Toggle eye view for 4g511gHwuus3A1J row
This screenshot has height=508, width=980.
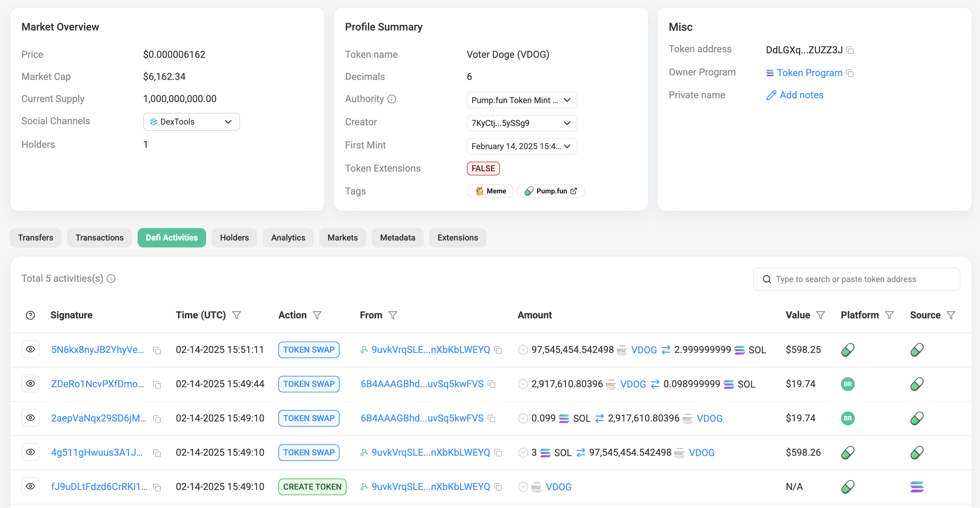(x=30, y=452)
